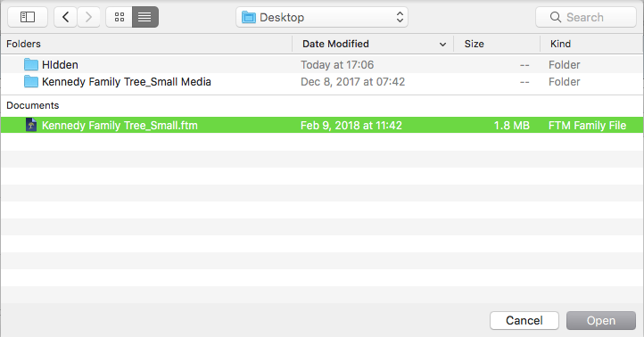The height and width of the screenshot is (337, 644).
Task: Select the HIdden folder icon
Action: [31, 65]
